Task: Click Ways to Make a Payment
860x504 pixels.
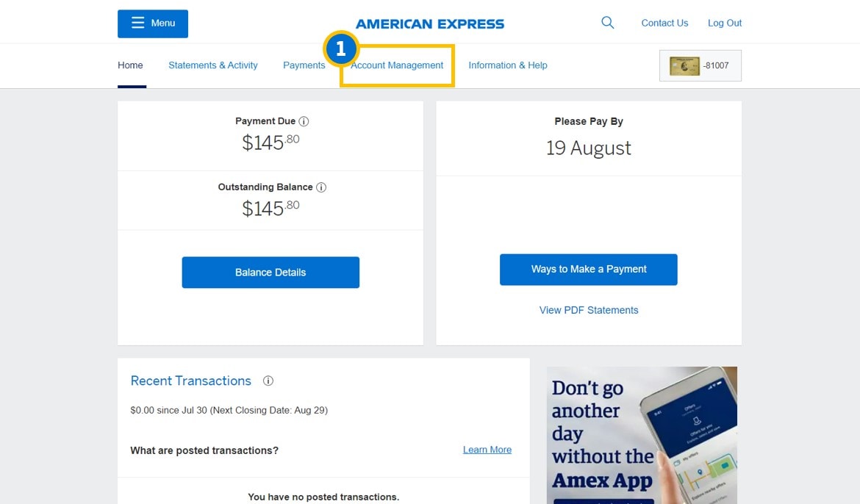Action: (588, 269)
